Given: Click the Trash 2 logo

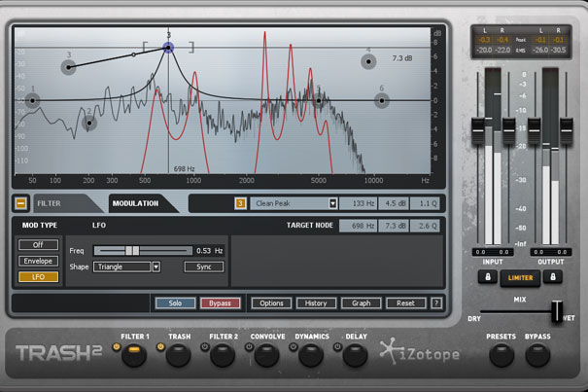Looking at the screenshot, I should click(x=58, y=353).
